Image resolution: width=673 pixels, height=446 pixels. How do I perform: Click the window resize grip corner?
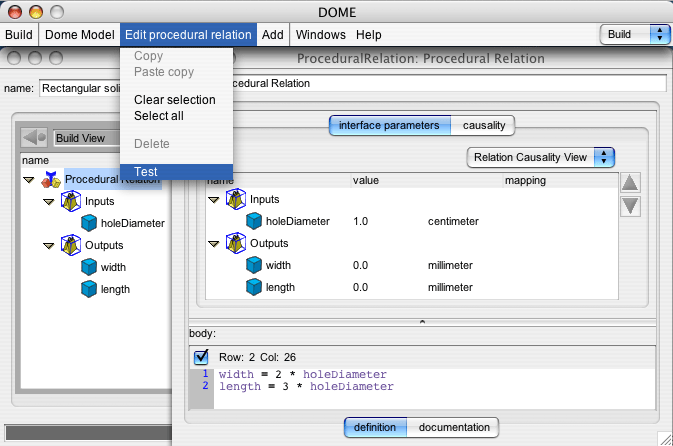pos(666,439)
